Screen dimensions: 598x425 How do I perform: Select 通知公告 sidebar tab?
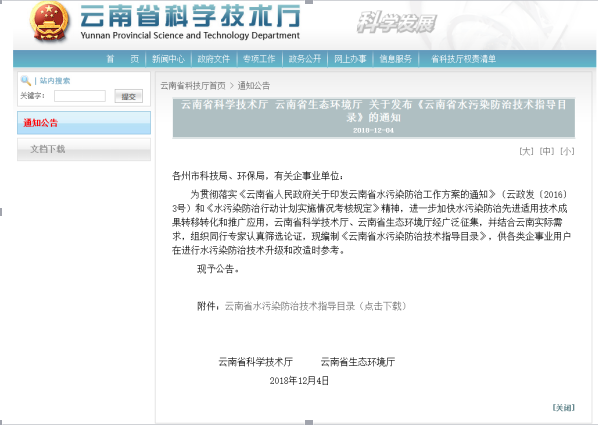point(84,123)
